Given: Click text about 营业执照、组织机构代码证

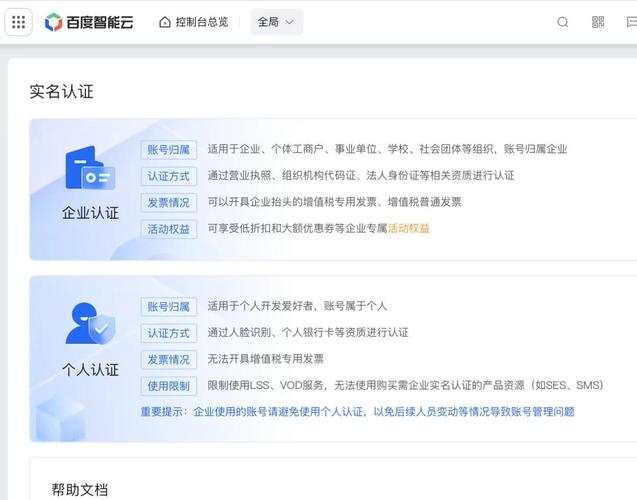Looking at the screenshot, I should tap(361, 175).
